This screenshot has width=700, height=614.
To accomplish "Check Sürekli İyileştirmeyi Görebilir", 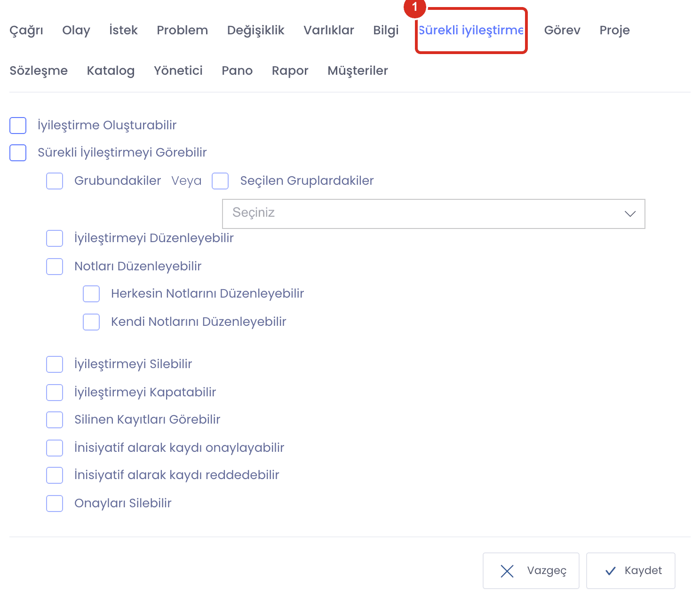I will [x=18, y=153].
